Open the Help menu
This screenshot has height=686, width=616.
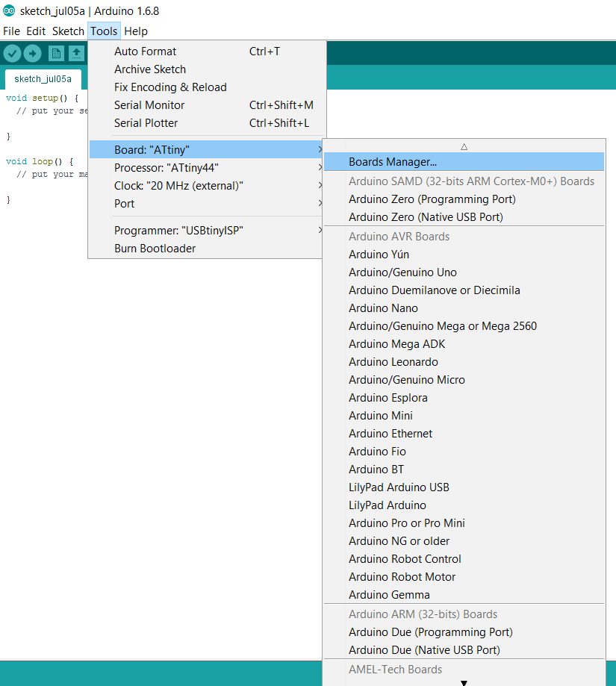136,31
